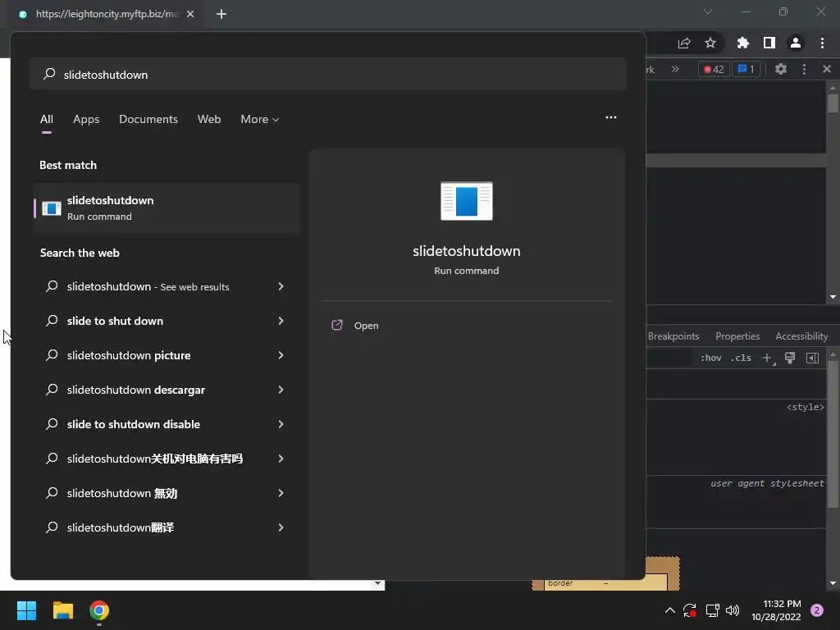Expand the 'slide to shut down' chevron

[x=281, y=321]
